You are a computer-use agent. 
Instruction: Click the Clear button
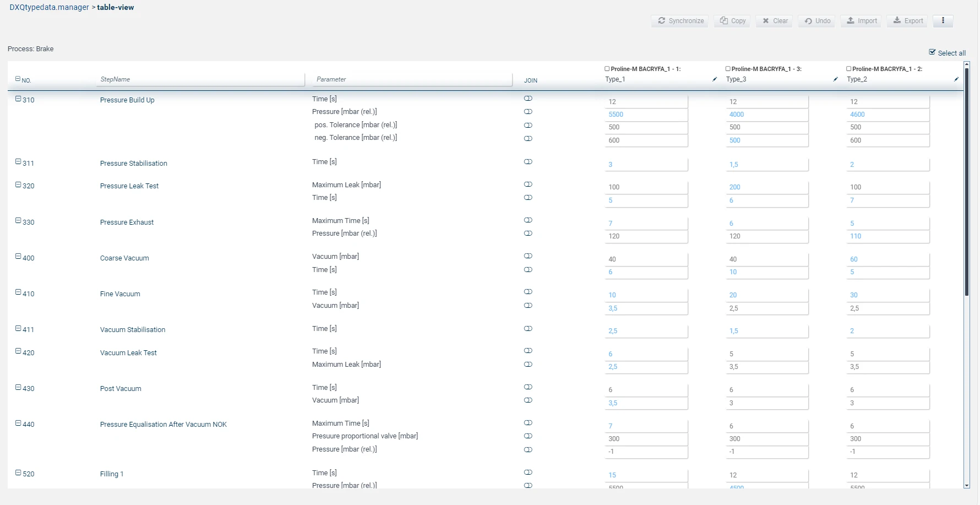click(x=774, y=21)
